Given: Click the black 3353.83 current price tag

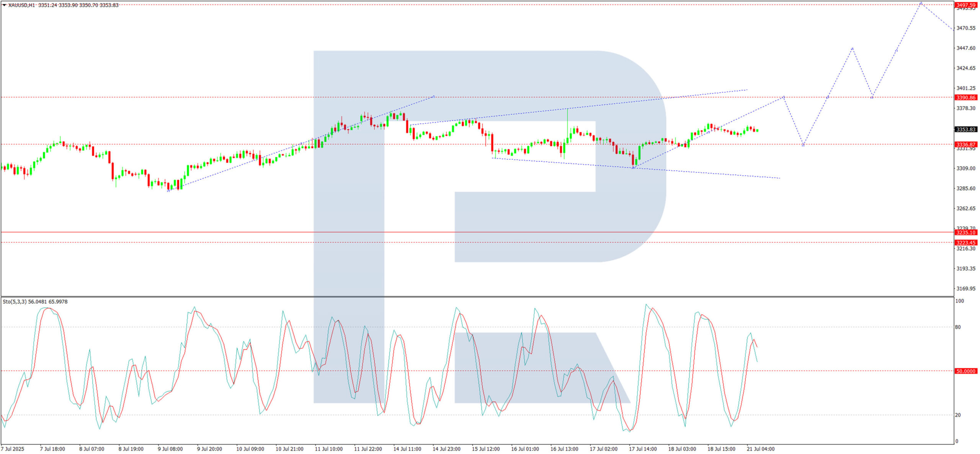Looking at the screenshot, I should (x=965, y=129).
